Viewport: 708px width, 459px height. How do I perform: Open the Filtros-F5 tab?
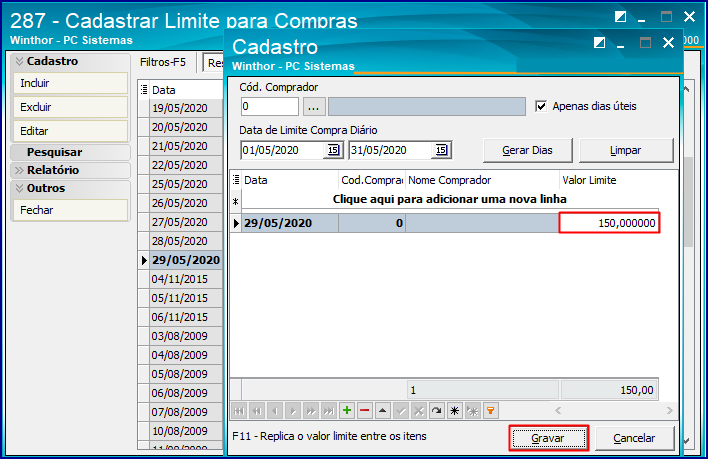tap(163, 62)
